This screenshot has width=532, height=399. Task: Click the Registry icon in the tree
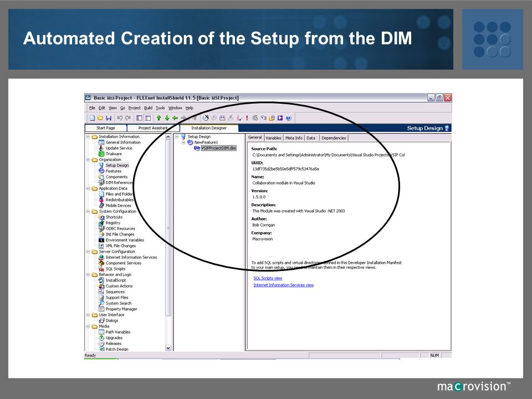101,223
